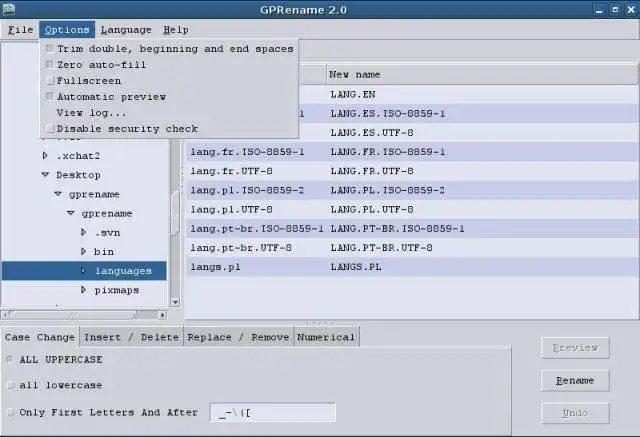The image size is (640, 437).
Task: Select file lang.fr.ISO-8859-1
Action: pyautogui.click(x=247, y=152)
